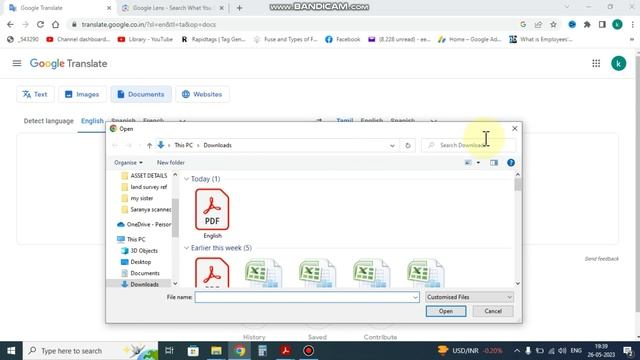Open the English PDF file under Today
Viewport: 640px width, 360px height.
coord(212,213)
